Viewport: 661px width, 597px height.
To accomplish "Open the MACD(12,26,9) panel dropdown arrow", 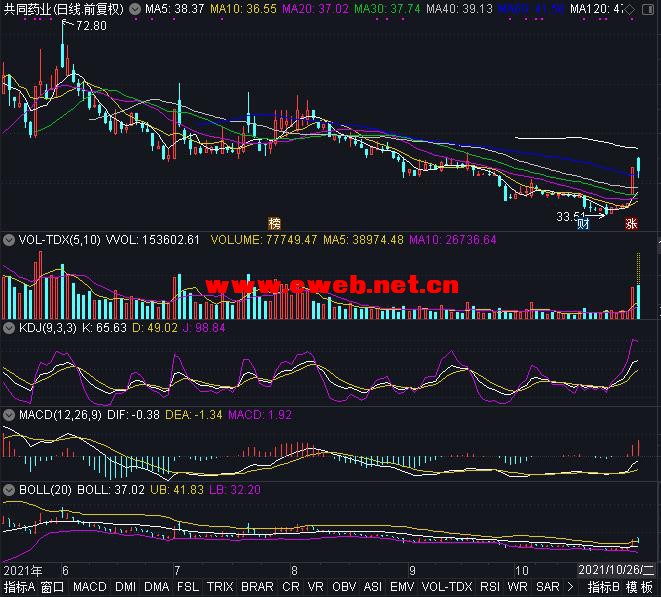I will (10, 412).
